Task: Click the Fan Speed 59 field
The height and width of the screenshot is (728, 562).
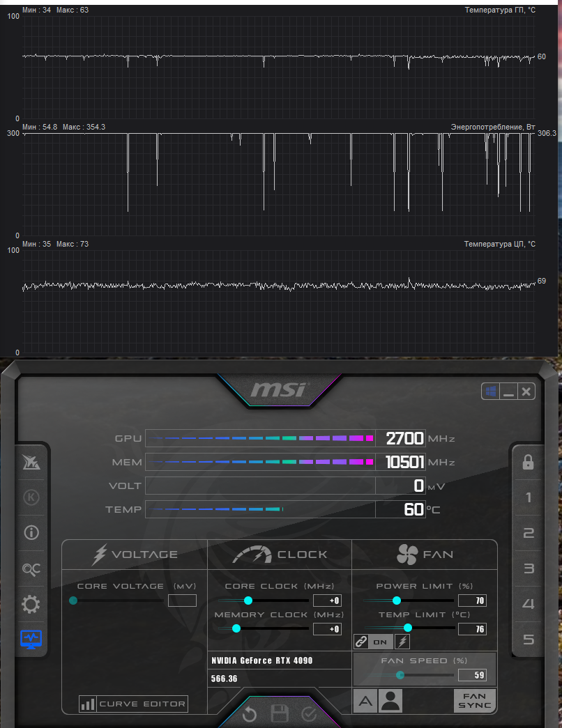Action: (472, 675)
